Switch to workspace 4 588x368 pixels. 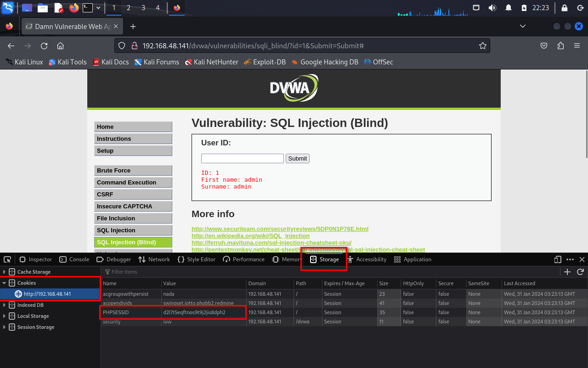point(158,8)
